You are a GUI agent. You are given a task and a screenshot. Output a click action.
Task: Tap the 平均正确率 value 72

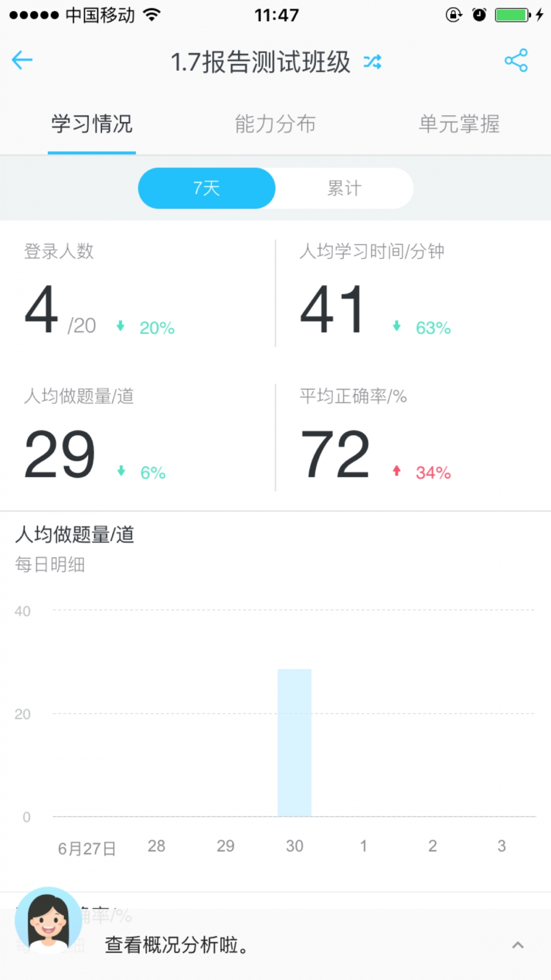[335, 454]
